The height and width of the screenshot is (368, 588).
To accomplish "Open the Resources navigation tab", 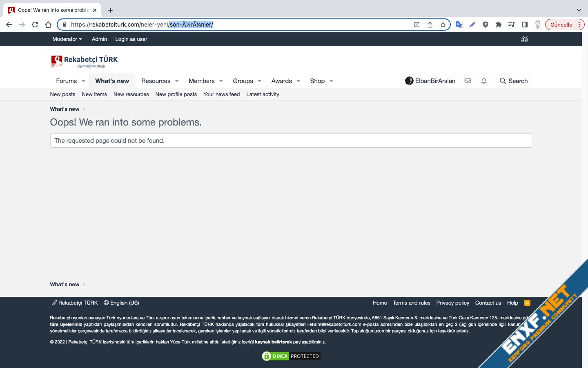I will 156,81.
